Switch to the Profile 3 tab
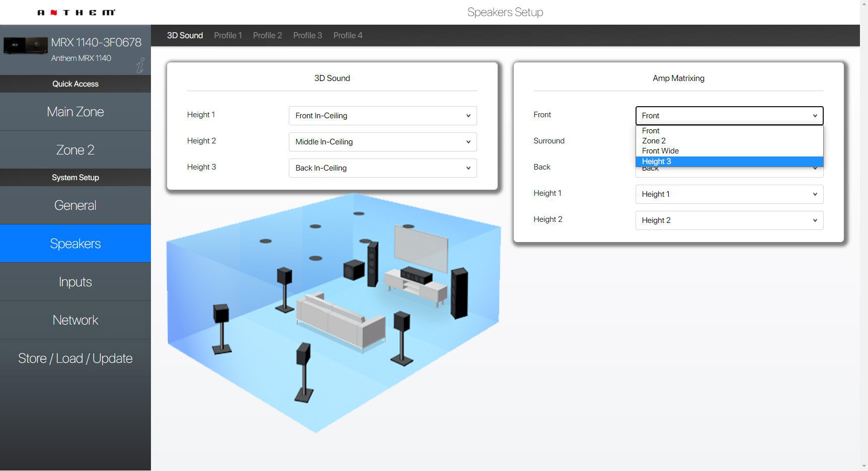This screenshot has width=868, height=471. click(x=307, y=36)
